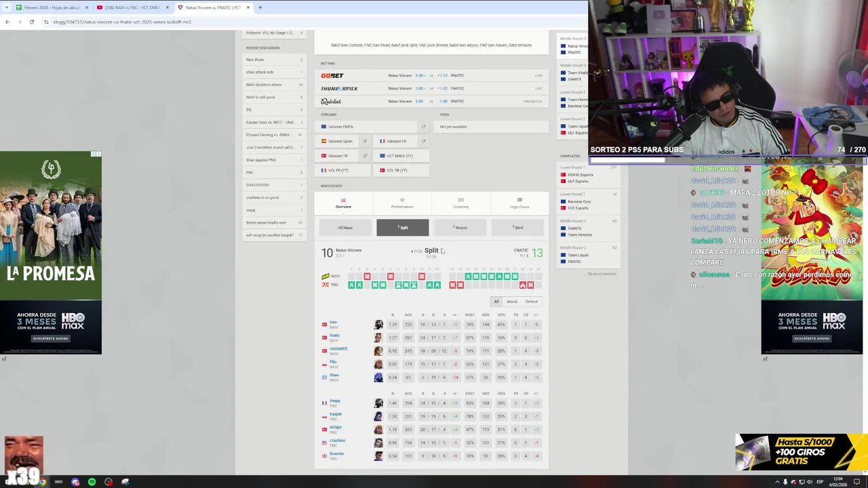Open 'NAVI is still good' discussion
The height and width of the screenshot is (488, 868).
(274, 97)
